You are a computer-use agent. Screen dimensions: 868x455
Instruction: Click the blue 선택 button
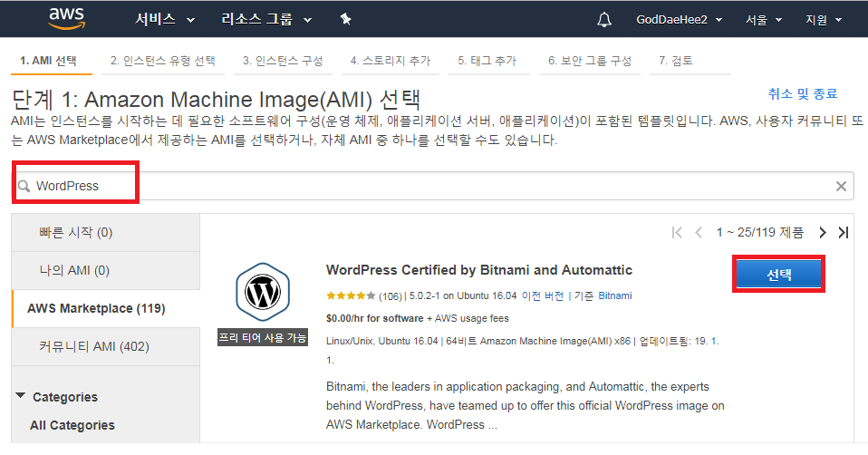click(779, 274)
